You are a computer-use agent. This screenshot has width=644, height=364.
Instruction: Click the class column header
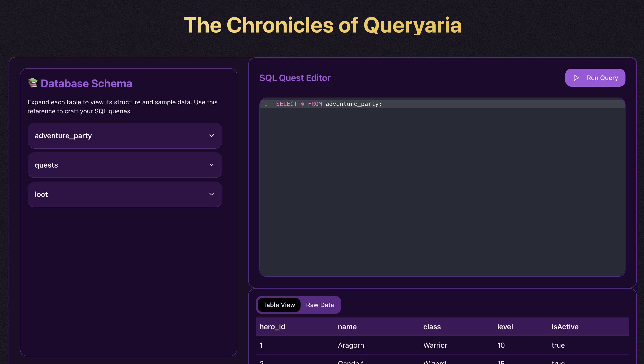point(432,327)
